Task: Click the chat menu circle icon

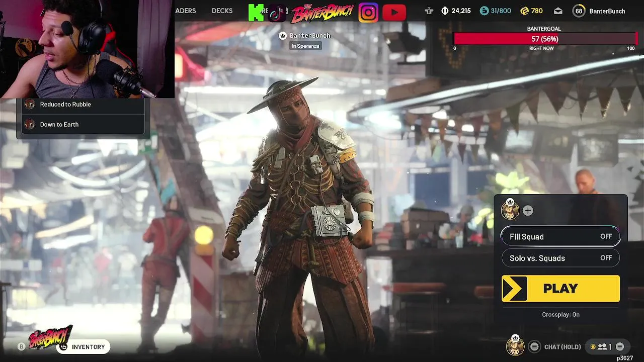Action: coord(535,347)
